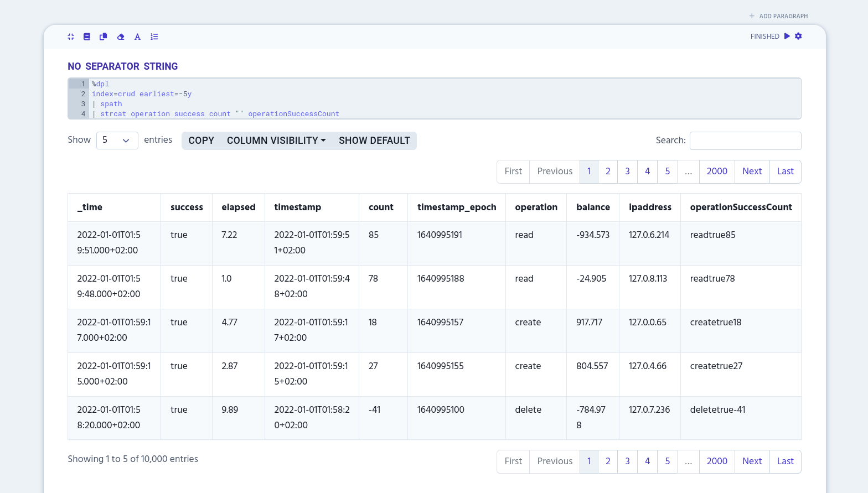Go to page 2 in bottom pagination
Screen dimensions: 868x493
[x=608, y=461]
